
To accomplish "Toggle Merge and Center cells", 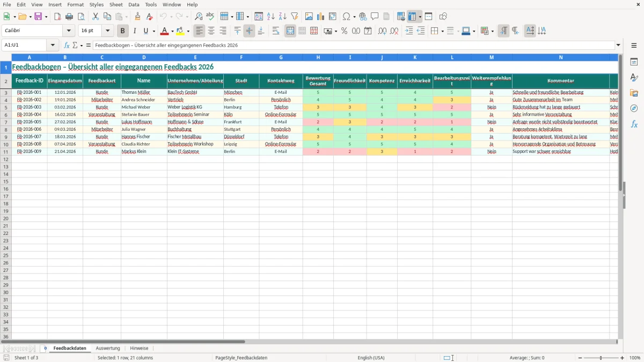I will click(290, 31).
